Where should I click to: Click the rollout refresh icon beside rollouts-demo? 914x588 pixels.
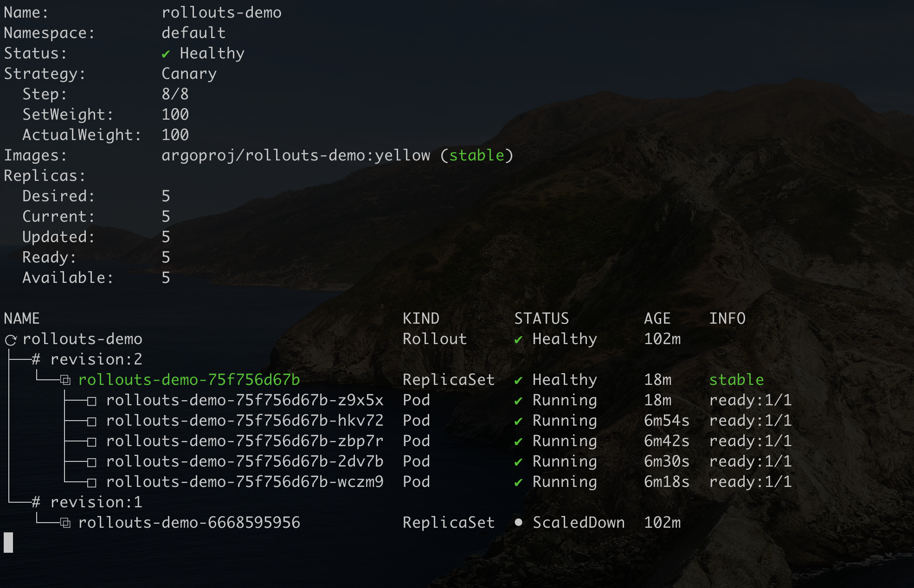point(11,340)
